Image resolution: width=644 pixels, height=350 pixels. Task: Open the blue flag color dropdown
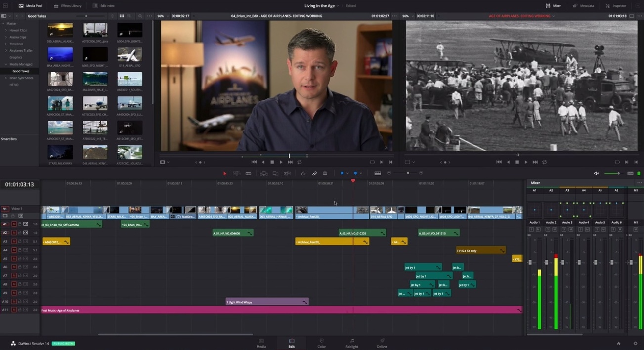(x=348, y=173)
